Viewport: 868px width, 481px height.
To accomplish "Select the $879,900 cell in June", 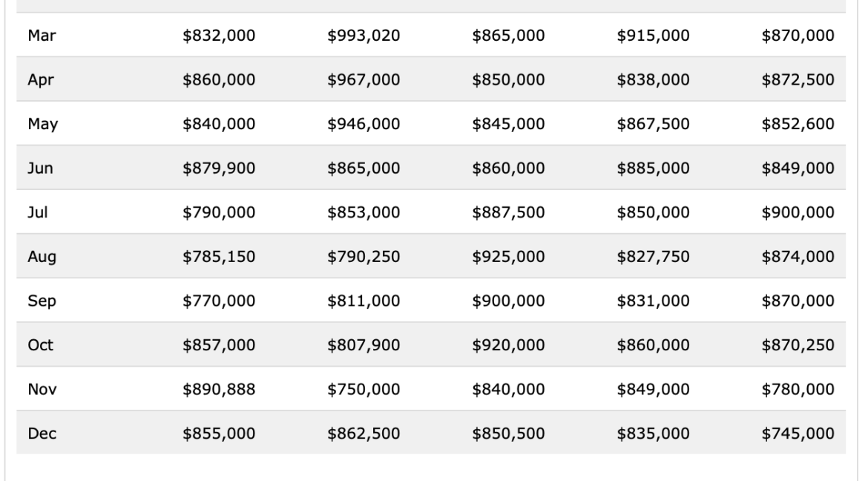I will point(220,168).
